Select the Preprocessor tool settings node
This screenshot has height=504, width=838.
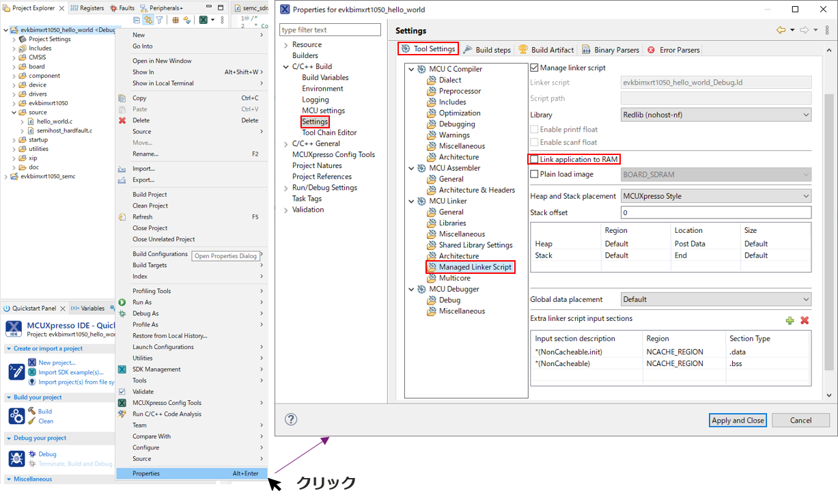point(460,91)
